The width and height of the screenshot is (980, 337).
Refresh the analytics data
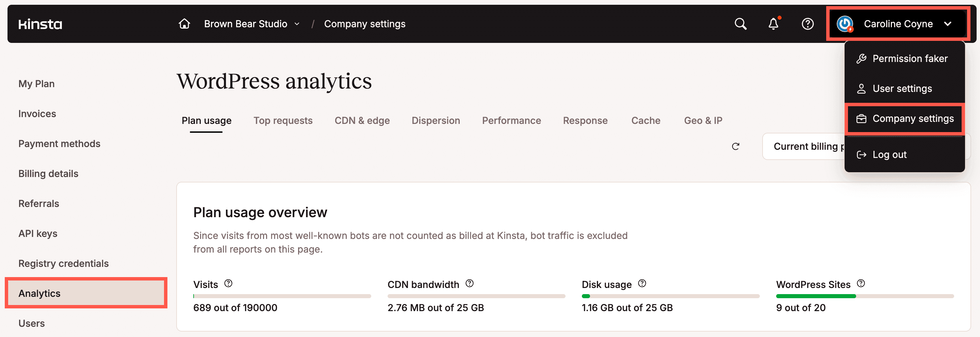[736, 146]
